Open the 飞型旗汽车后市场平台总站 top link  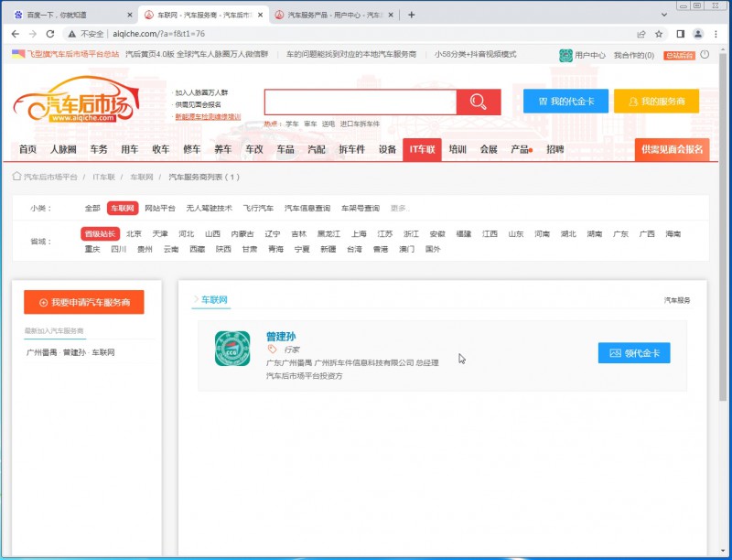tap(73, 54)
